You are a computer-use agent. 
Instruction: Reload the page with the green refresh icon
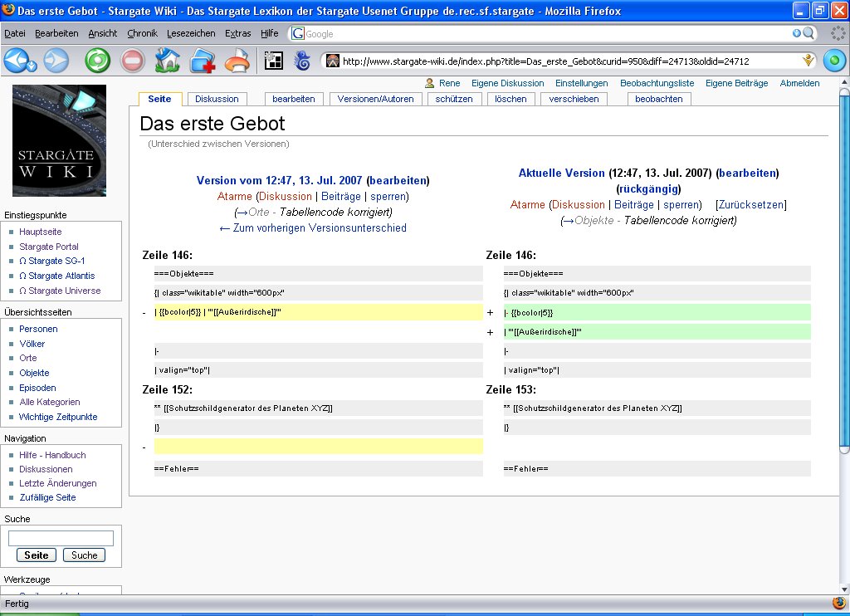[98, 61]
